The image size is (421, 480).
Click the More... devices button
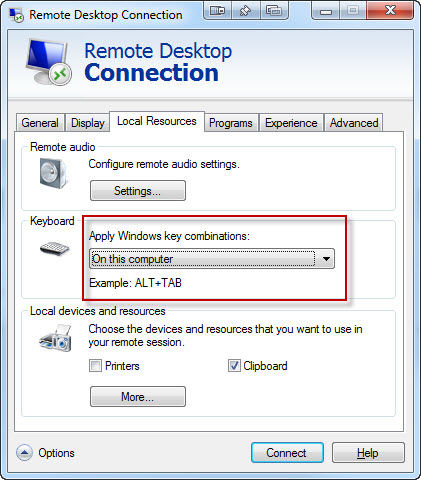click(x=138, y=397)
